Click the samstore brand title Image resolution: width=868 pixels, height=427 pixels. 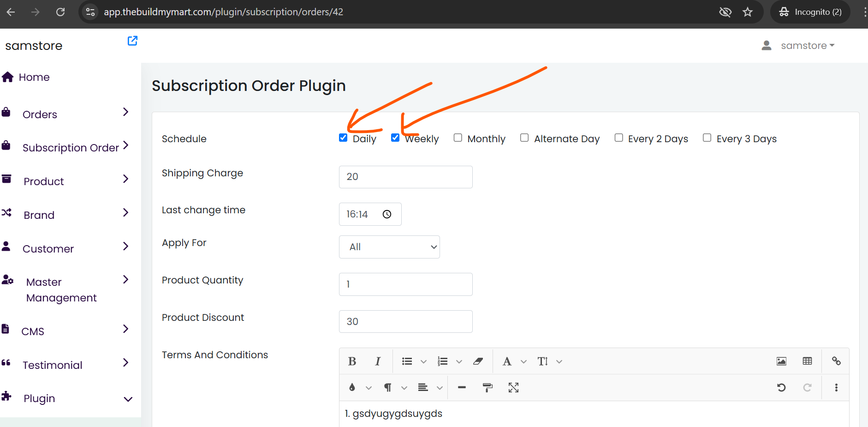coord(34,46)
